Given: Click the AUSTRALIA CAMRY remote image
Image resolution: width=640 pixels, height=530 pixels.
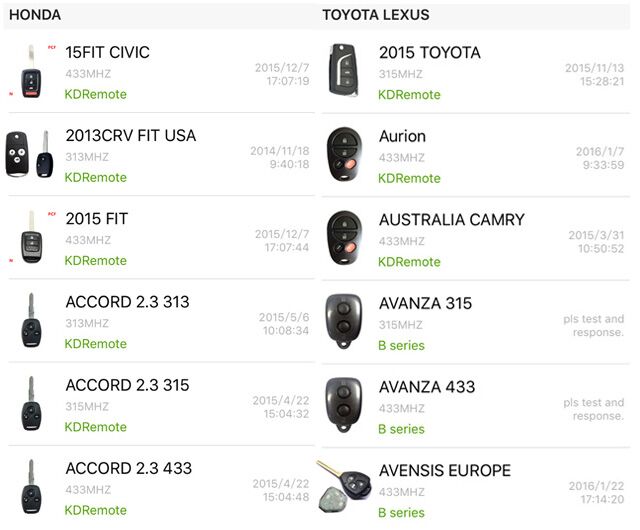Looking at the screenshot, I should click(344, 238).
